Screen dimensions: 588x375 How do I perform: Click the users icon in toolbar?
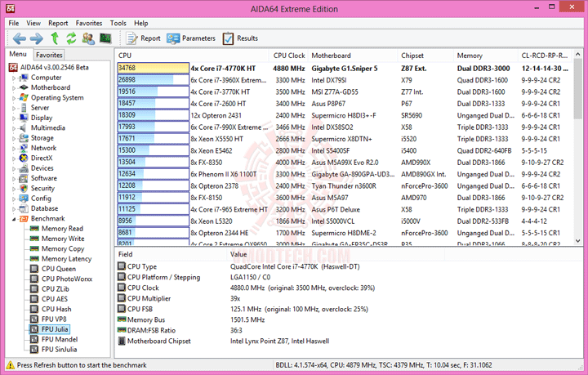coord(88,38)
